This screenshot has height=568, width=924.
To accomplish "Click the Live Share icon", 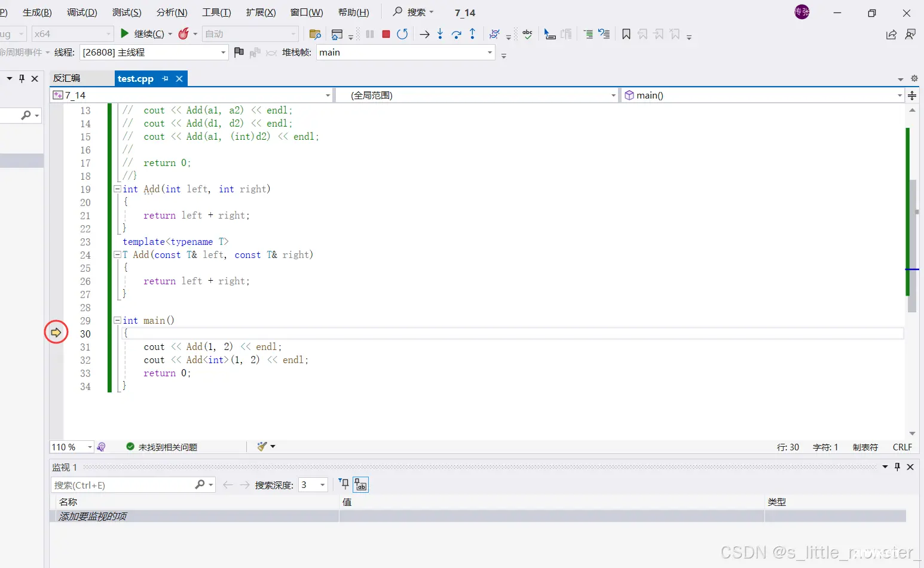I will 891,34.
